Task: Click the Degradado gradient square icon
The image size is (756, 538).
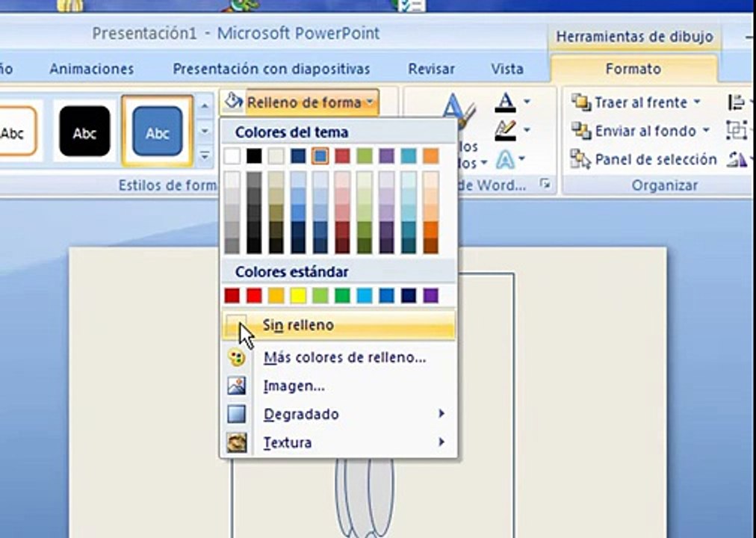Action: click(x=237, y=414)
